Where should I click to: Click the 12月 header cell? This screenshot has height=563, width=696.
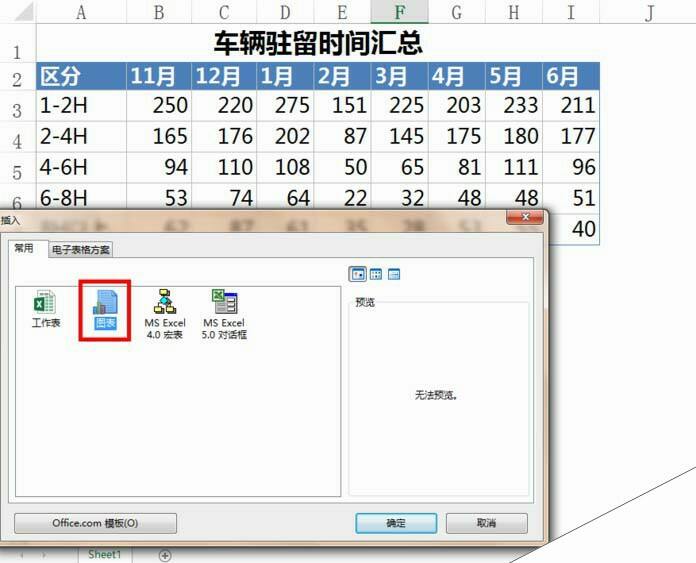click(x=224, y=76)
